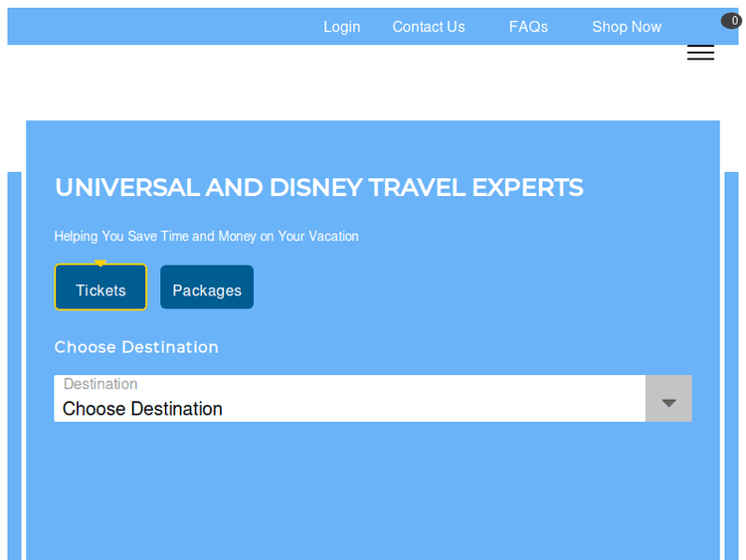Image resolution: width=746 pixels, height=560 pixels.
Task: Click empty space in the top navigation bar
Action: 159,27
